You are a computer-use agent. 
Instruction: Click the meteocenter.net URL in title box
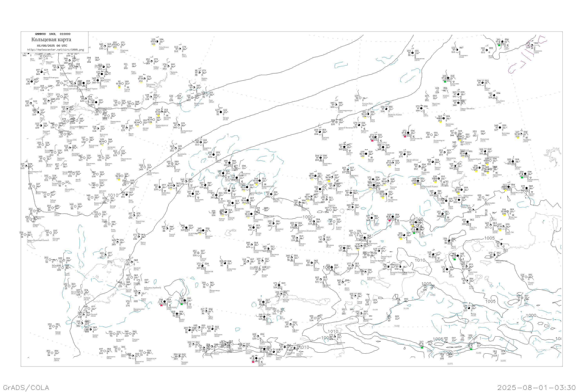click(55, 50)
